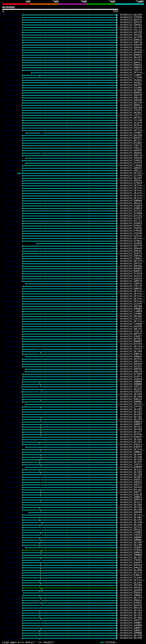This screenshot has width=146, height=644.
Task: Select the UniRef100_P13060 label
Action: (131, 578)
